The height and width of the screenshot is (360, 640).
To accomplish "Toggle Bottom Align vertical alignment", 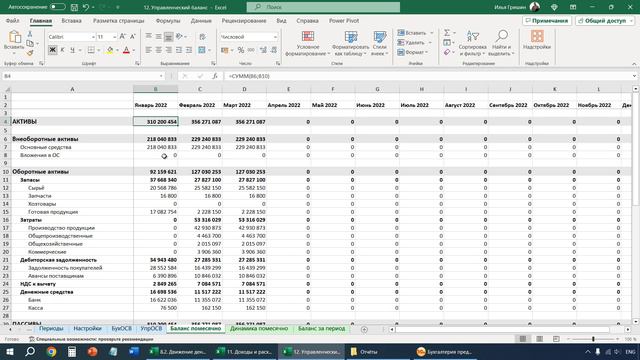I will click(x=168, y=37).
